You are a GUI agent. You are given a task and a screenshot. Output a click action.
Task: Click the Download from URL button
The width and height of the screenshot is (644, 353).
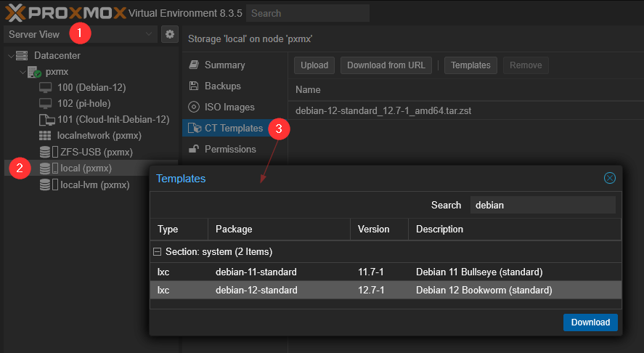click(386, 65)
